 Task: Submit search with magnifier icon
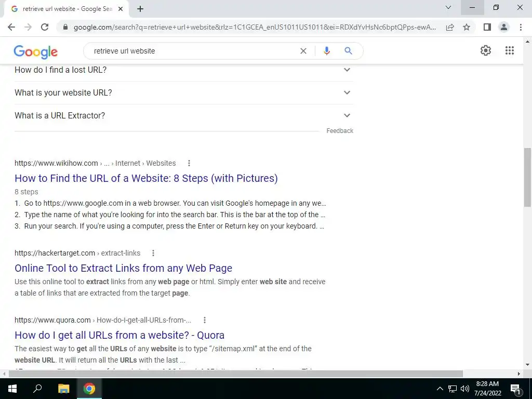[348, 51]
